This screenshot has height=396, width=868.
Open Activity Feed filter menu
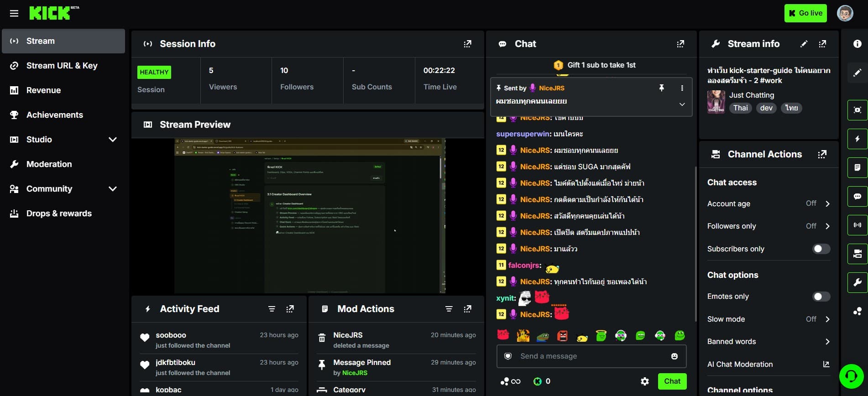pos(272,309)
